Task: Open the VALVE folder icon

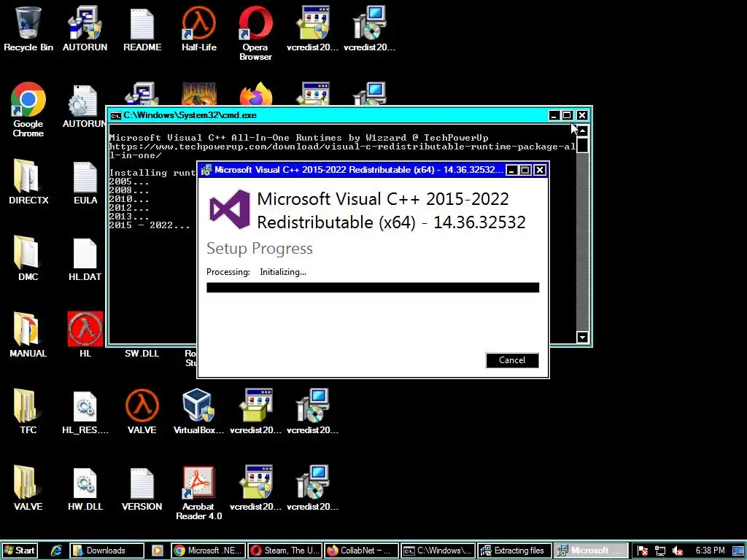Action: tap(28, 489)
